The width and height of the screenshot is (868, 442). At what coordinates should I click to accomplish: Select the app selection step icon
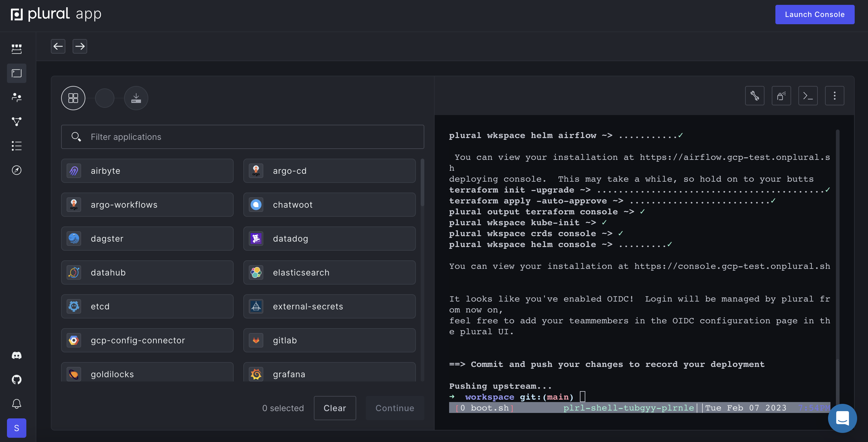click(x=73, y=98)
